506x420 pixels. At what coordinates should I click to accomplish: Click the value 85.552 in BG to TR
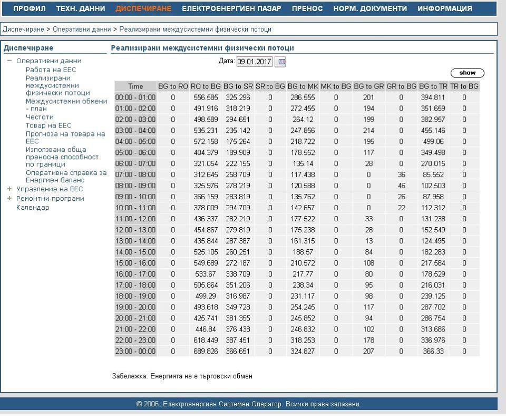(x=433, y=174)
